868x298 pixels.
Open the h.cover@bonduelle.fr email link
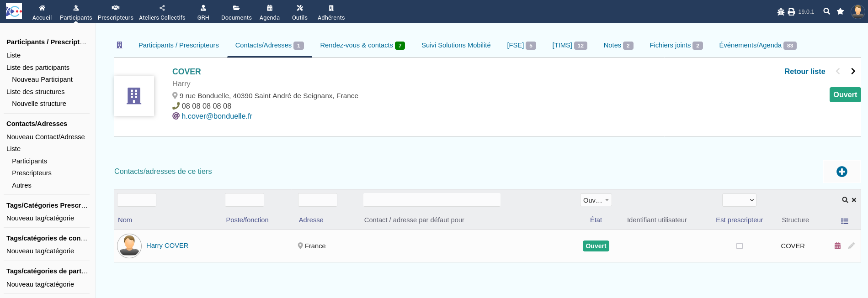(217, 116)
